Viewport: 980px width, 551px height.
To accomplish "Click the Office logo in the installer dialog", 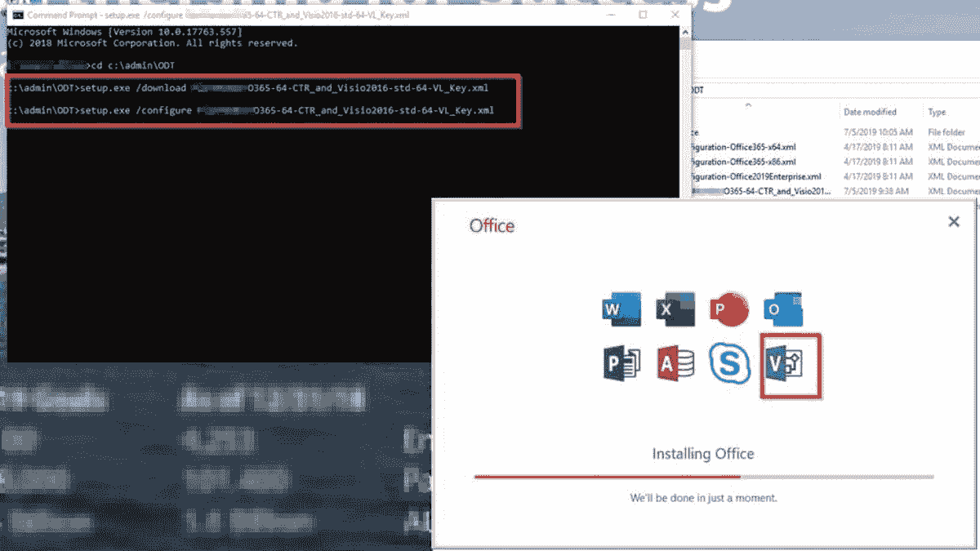I will (492, 225).
